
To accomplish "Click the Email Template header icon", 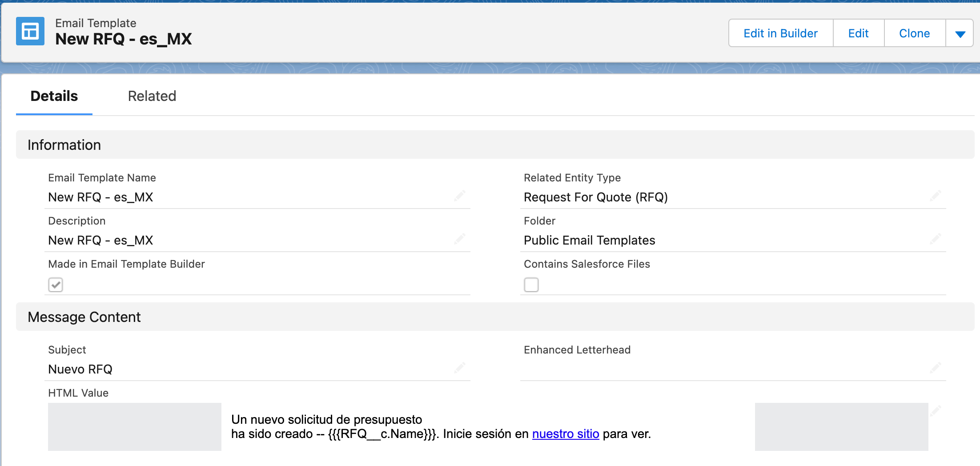I will pos(30,31).
